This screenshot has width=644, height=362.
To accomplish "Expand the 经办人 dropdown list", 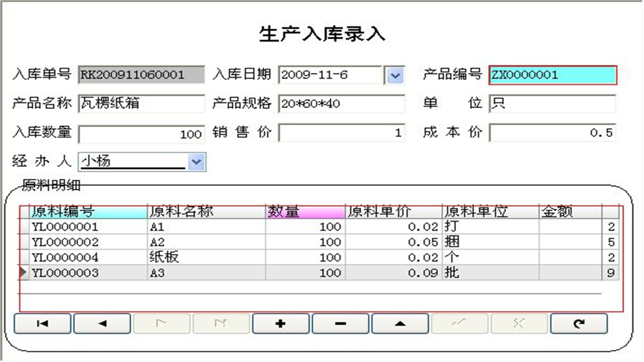I will 196,162.
